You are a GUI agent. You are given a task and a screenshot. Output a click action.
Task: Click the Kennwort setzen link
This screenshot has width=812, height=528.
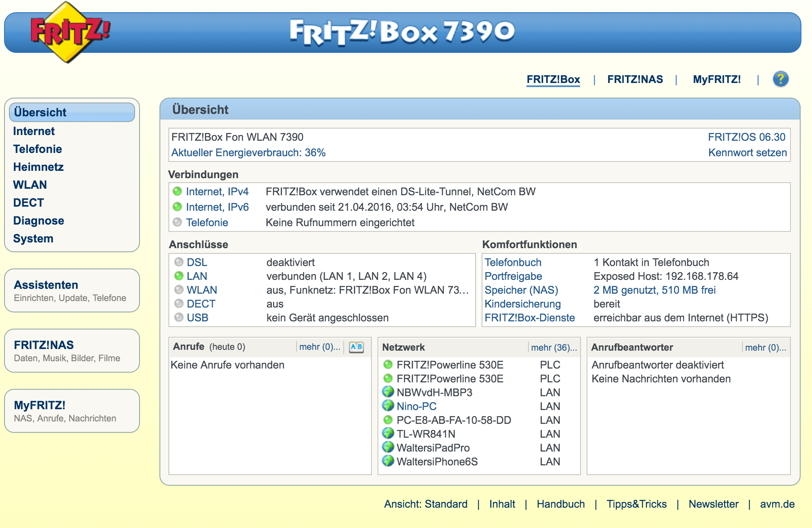[747, 153]
